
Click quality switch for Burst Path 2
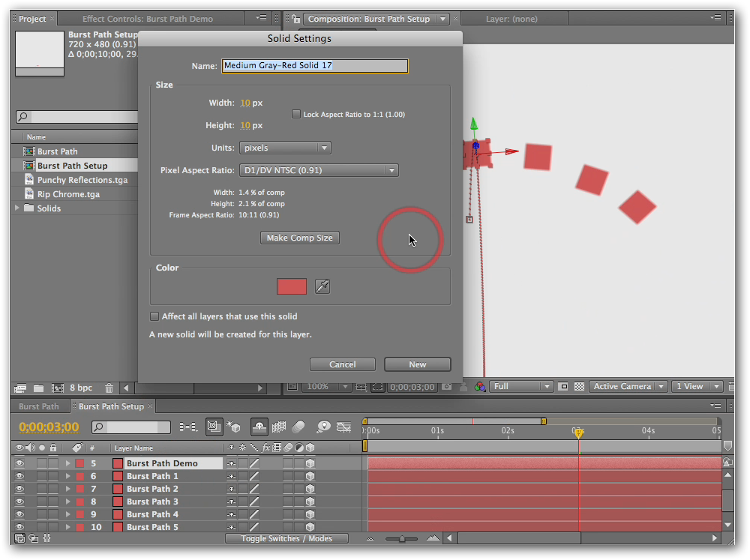pyautogui.click(x=254, y=489)
